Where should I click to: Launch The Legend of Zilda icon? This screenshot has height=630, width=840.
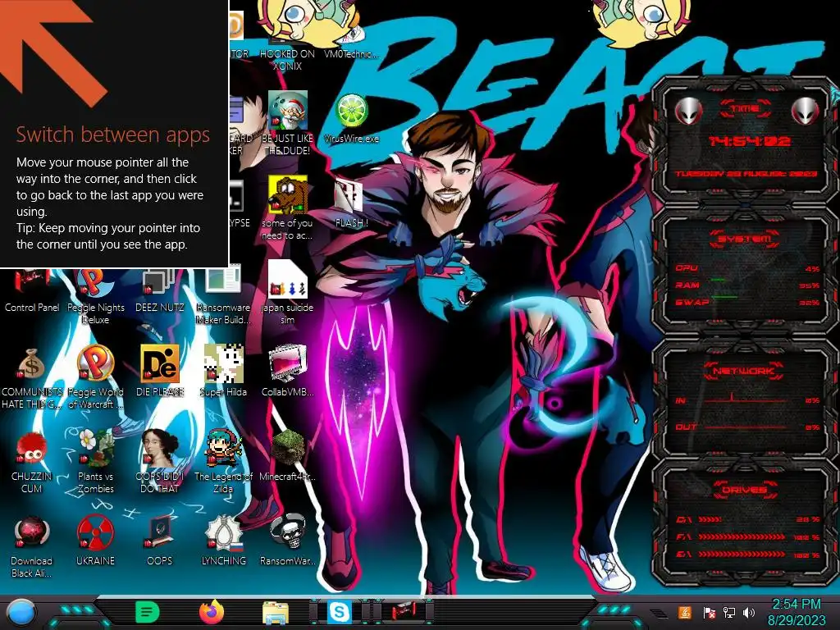[x=223, y=462]
